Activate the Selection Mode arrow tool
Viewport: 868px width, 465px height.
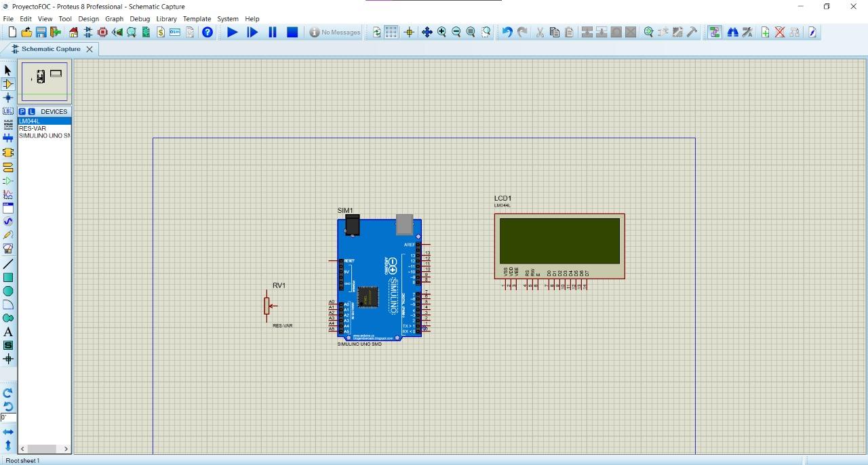(8, 70)
